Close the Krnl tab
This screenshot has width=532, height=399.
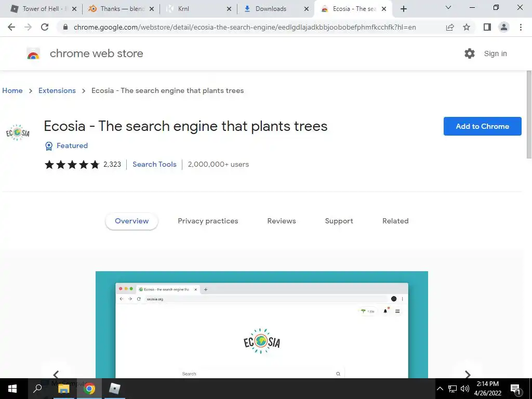(x=229, y=9)
